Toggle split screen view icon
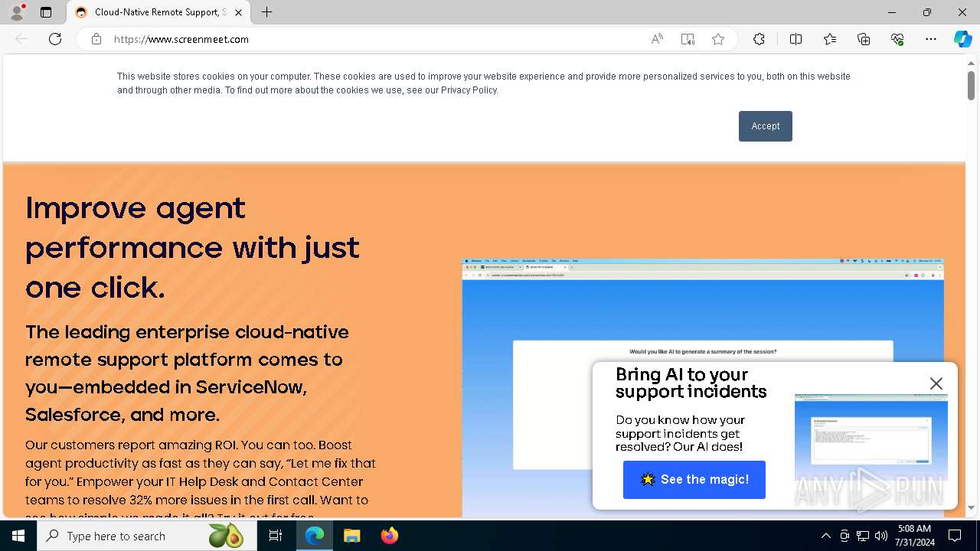 [x=796, y=39]
